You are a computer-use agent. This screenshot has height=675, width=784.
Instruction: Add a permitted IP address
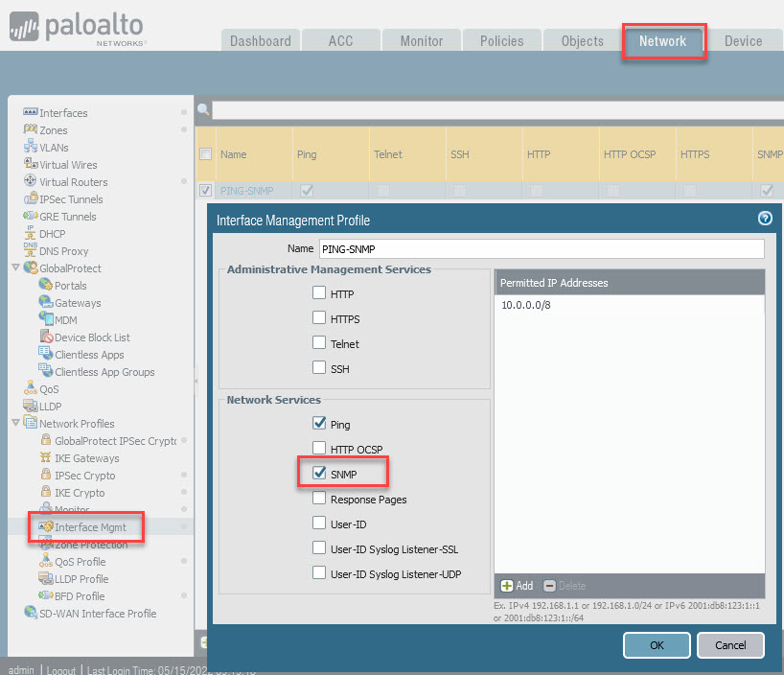(517, 585)
